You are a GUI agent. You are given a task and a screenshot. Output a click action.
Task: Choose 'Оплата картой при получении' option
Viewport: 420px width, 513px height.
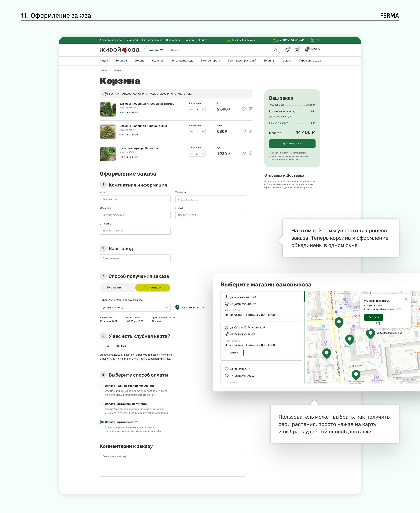(x=102, y=404)
